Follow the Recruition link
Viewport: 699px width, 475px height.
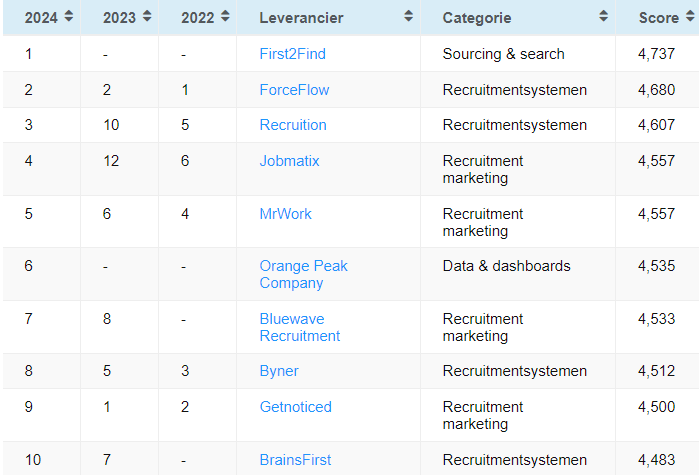(x=293, y=125)
